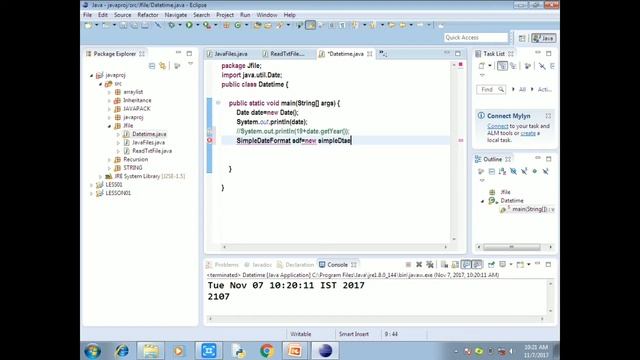Open the Navigate menu
Screen dimensions: 640x360
[176, 15]
